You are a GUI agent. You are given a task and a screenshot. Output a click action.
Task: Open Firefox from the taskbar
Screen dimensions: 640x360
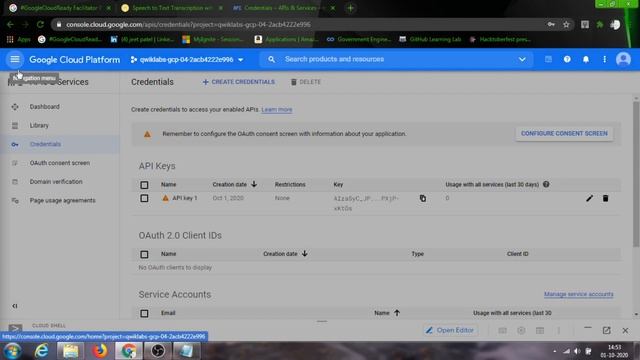(x=100, y=351)
